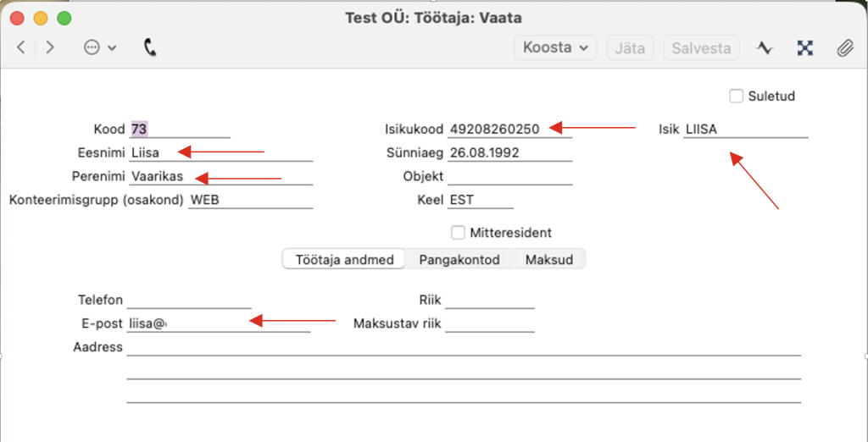Click the activity waveform icon
868x442 pixels.
pos(765,48)
